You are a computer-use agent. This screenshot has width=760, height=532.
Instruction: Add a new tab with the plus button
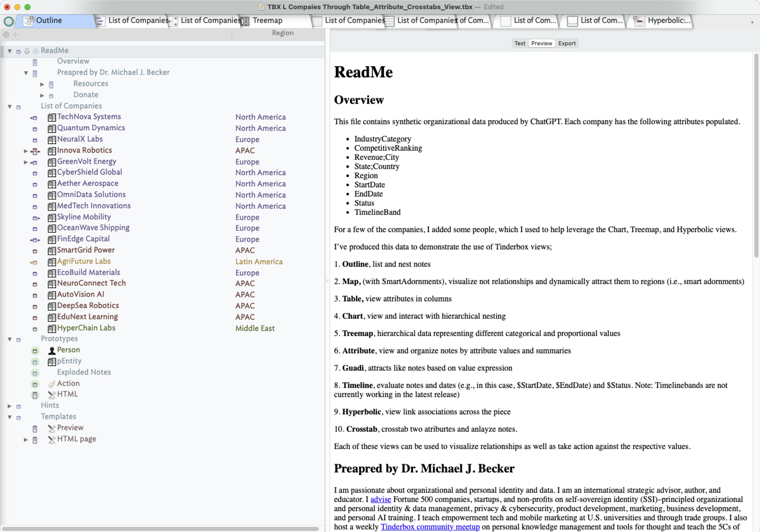click(x=752, y=22)
